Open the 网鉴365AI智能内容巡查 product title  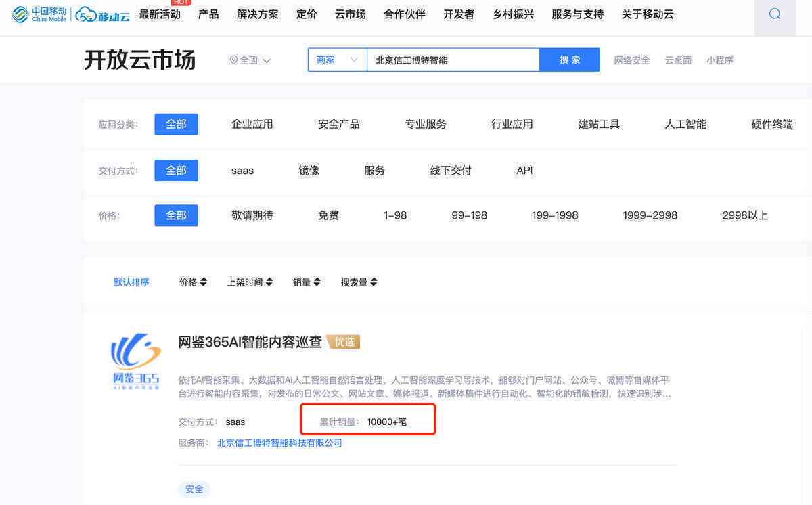click(x=250, y=342)
